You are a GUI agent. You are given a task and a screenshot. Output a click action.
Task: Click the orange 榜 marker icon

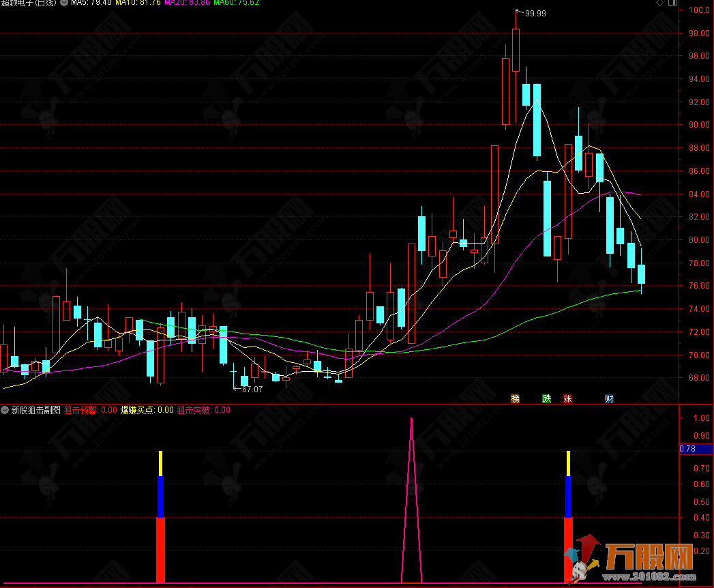(516, 398)
